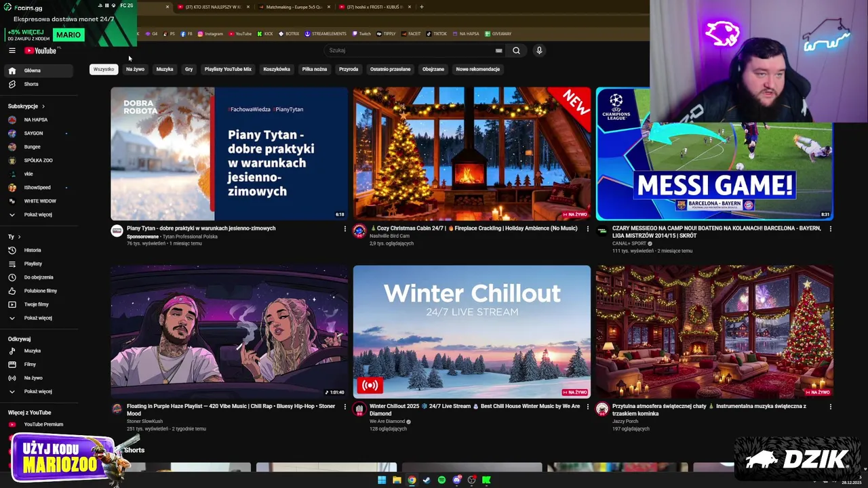The image size is (868, 488).
Task: Select the Na żywo filter chip
Action: pos(135,69)
